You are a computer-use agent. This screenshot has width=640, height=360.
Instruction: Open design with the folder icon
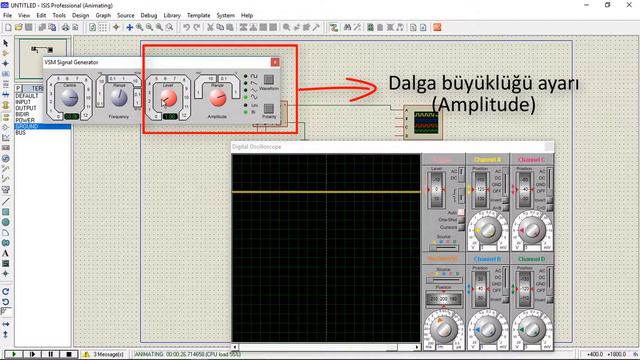[18, 27]
